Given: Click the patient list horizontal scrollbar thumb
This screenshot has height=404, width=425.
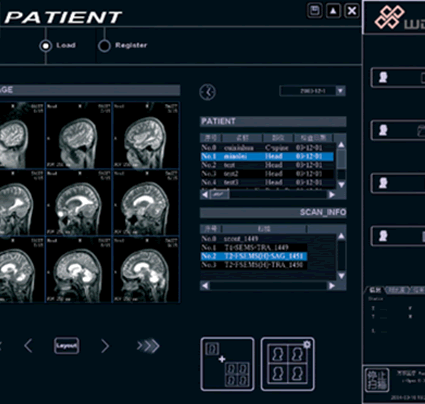Looking at the screenshot, I should tap(219, 195).
